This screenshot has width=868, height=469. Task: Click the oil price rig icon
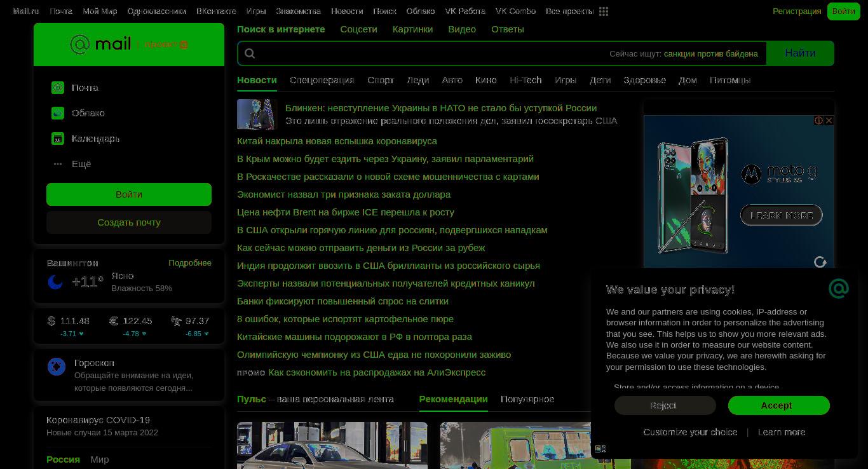pyautogui.click(x=176, y=321)
